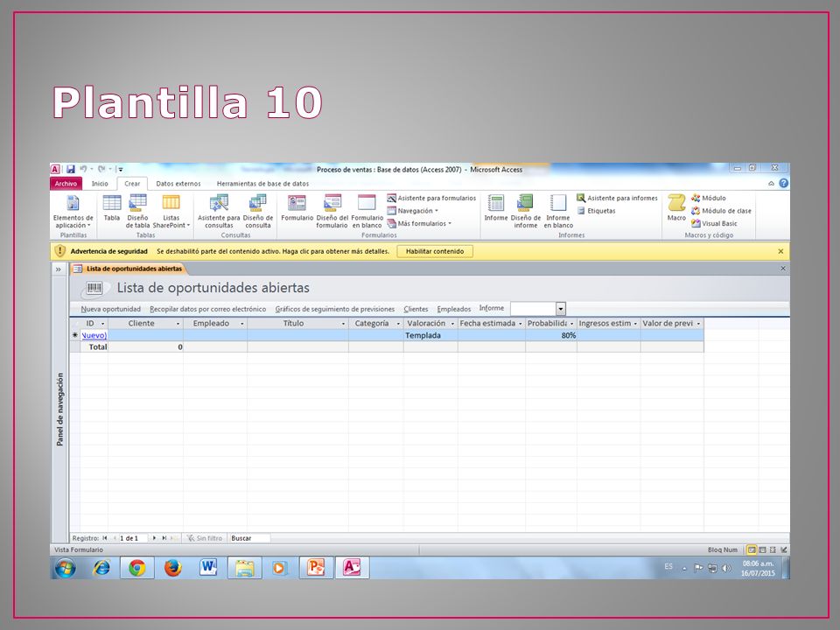Launch Asistente para consultas
840x630 pixels.
point(219,212)
